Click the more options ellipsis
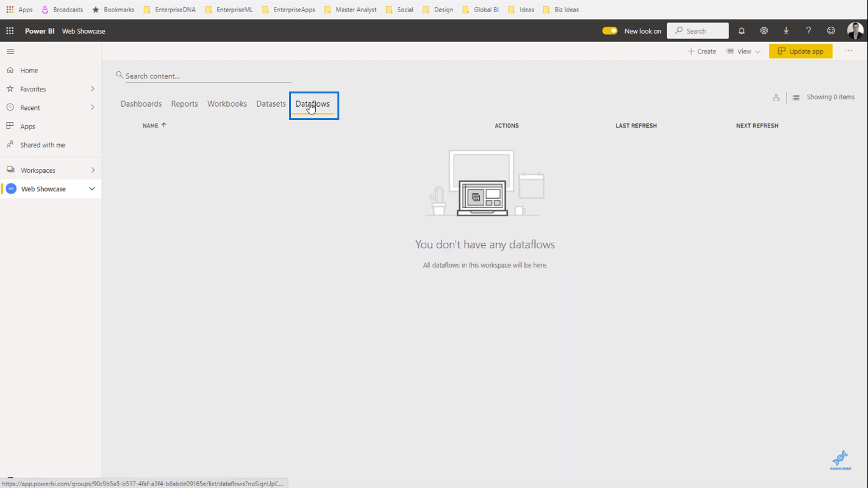The width and height of the screenshot is (868, 488). pos(849,51)
